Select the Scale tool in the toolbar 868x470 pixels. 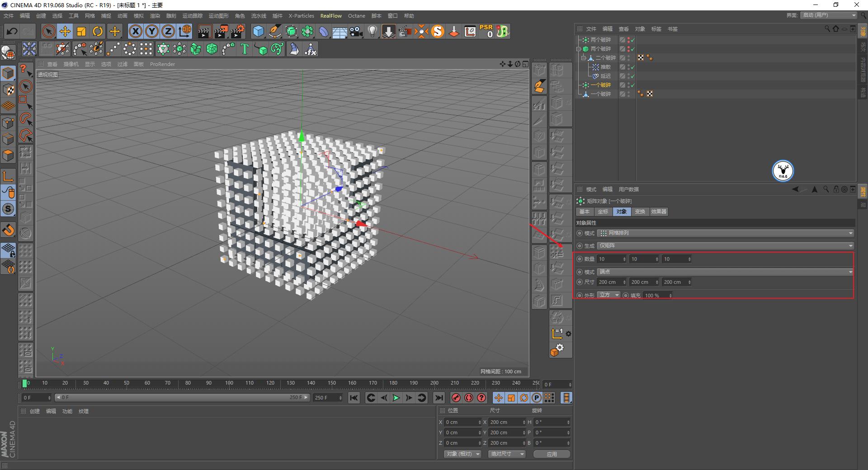click(81, 31)
